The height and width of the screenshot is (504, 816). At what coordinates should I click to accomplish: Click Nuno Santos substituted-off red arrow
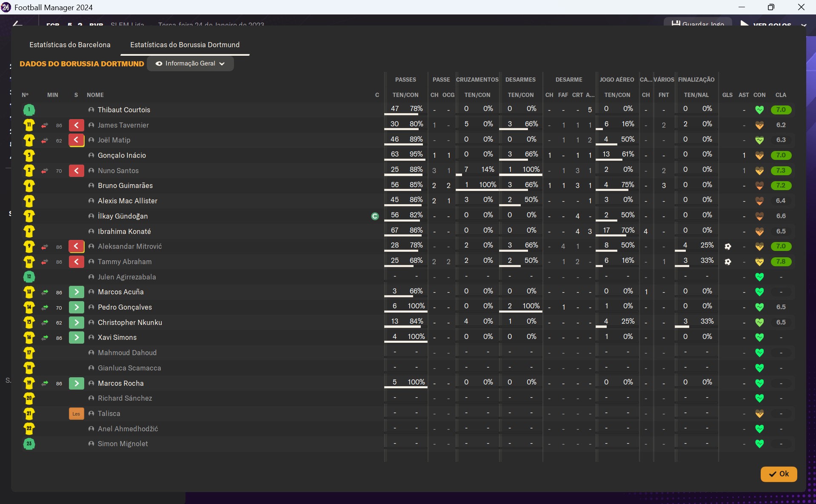[76, 171]
